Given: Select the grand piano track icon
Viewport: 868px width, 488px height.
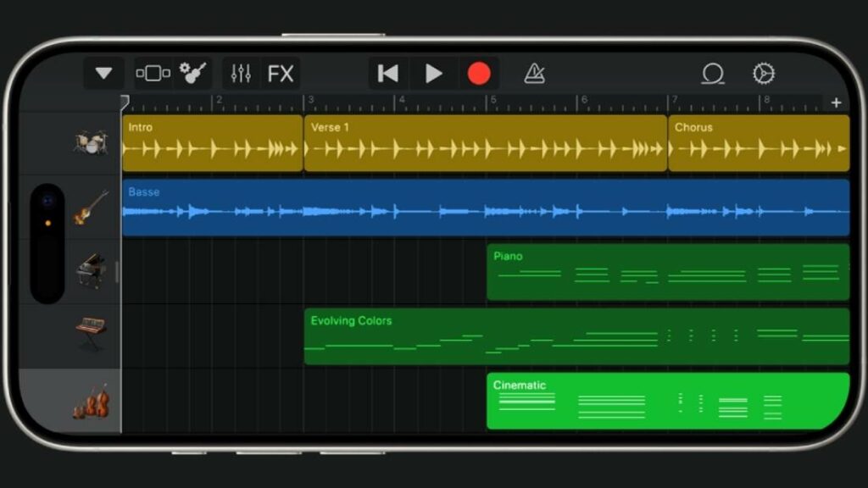Looking at the screenshot, I should [x=90, y=271].
